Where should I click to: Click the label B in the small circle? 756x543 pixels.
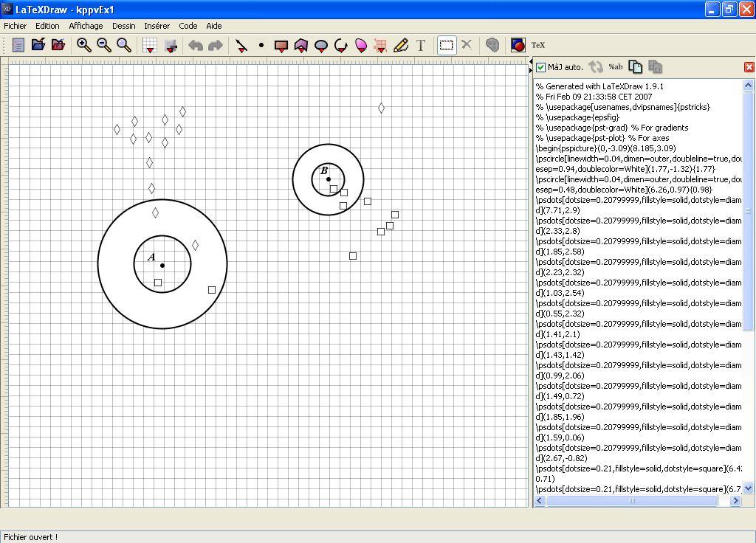tap(324, 170)
